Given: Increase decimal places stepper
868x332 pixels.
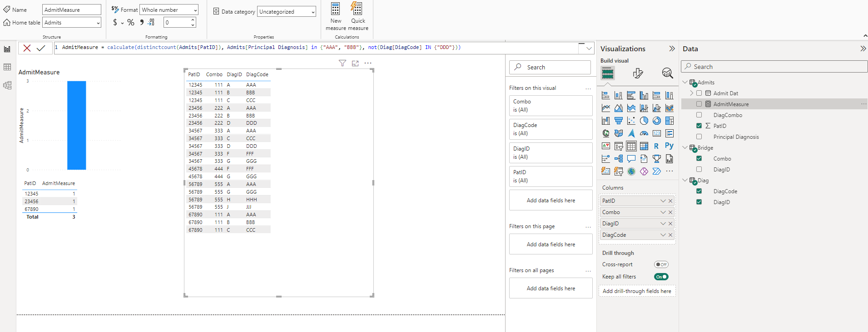Looking at the screenshot, I should 193,20.
